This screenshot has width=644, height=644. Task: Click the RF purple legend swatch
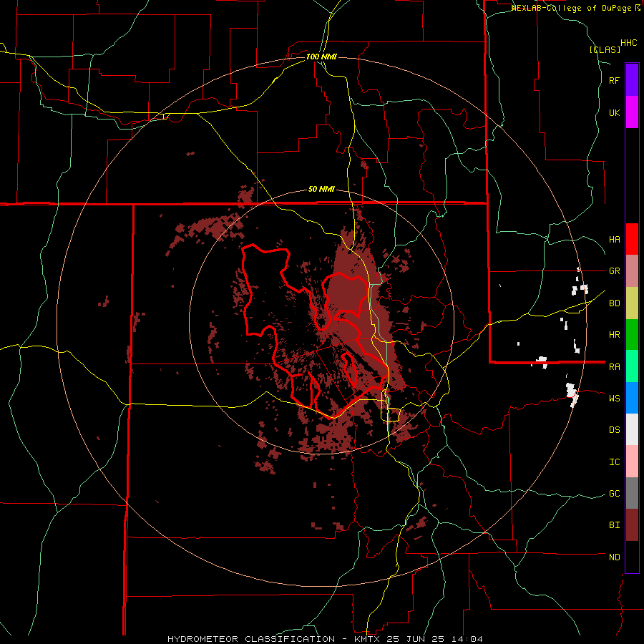coord(632,80)
